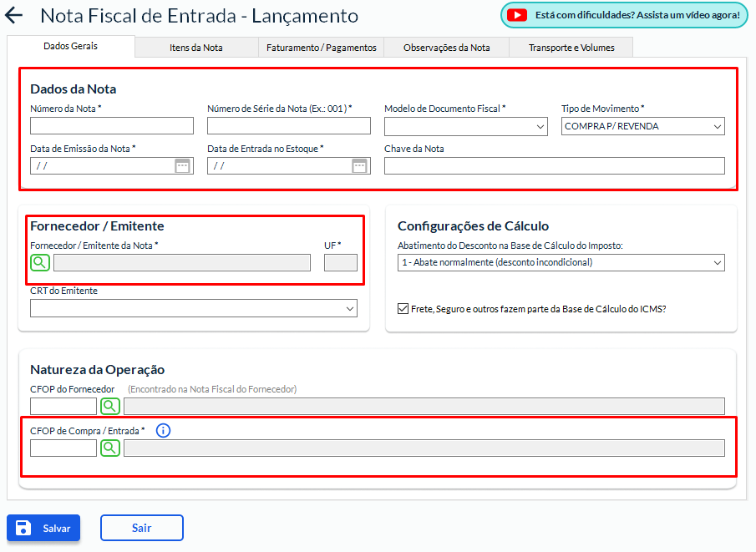This screenshot has width=756, height=552.
Task: Click the info icon beside CFOP de Compra
Action: [164, 431]
